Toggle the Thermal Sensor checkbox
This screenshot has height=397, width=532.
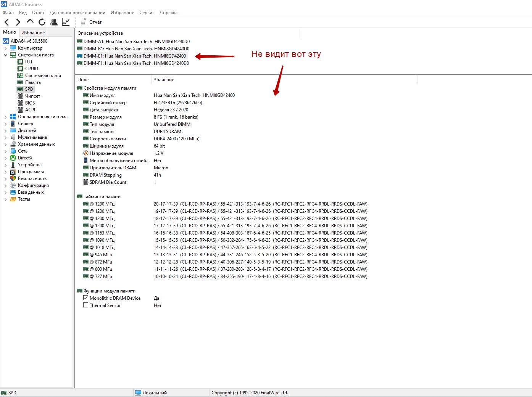coord(86,305)
